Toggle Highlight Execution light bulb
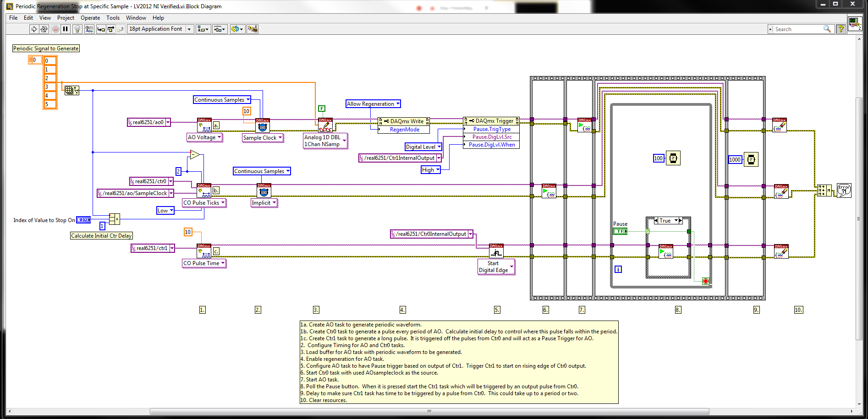 click(77, 29)
